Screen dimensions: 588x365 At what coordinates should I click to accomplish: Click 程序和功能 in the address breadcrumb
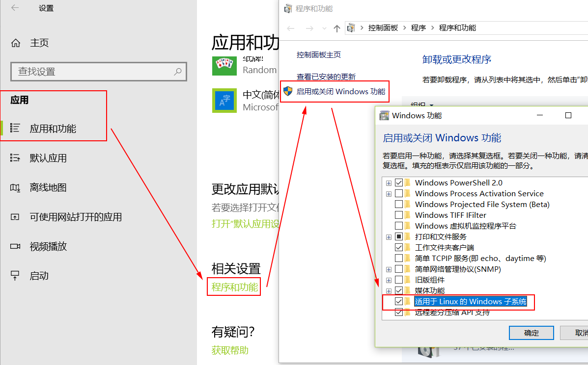click(x=457, y=27)
